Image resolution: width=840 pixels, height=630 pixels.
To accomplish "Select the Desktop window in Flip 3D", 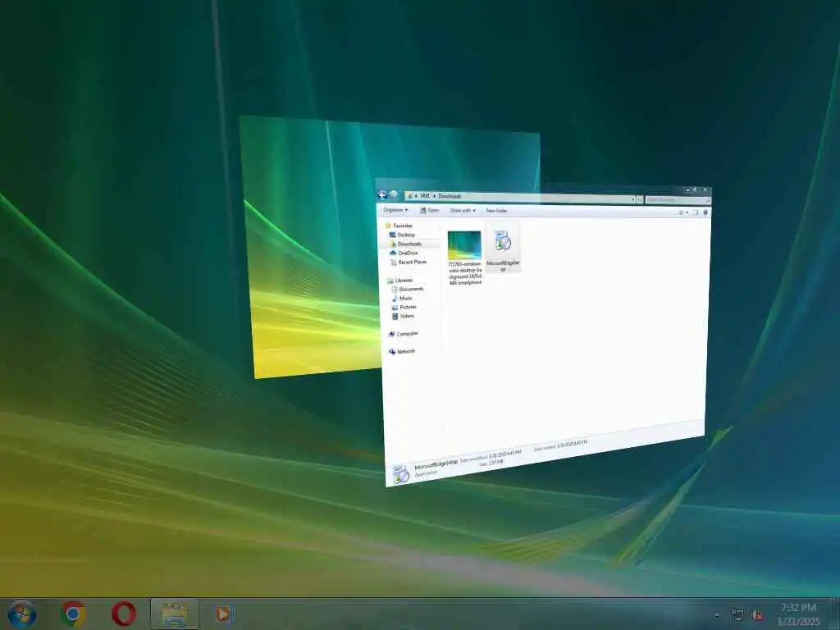I will (x=311, y=246).
